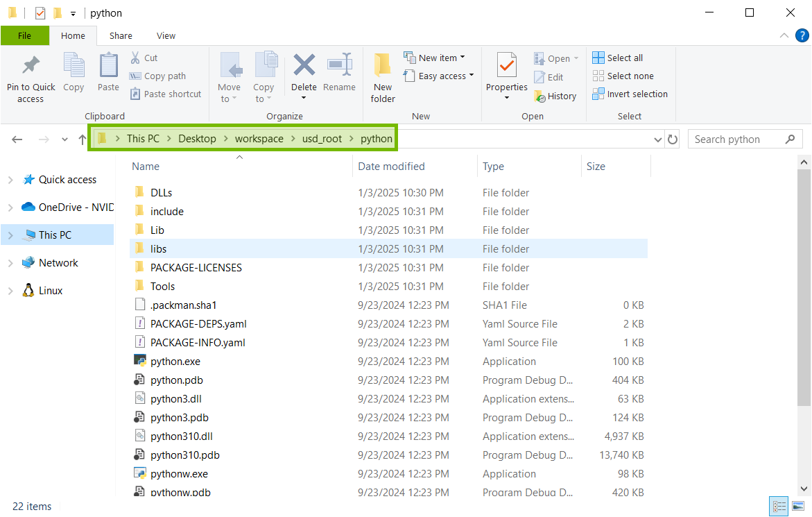Open the New item dropdown
The height and width of the screenshot is (517, 812).
[435, 58]
